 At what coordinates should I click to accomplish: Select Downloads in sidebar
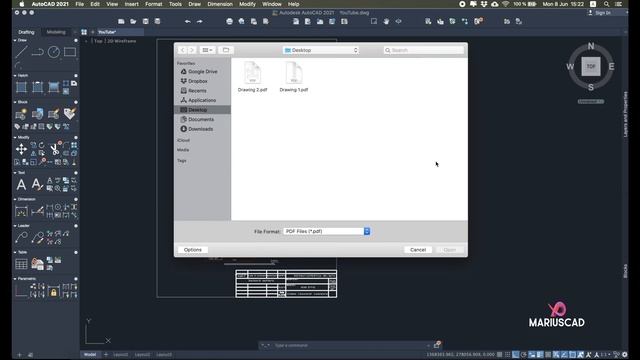click(202, 129)
